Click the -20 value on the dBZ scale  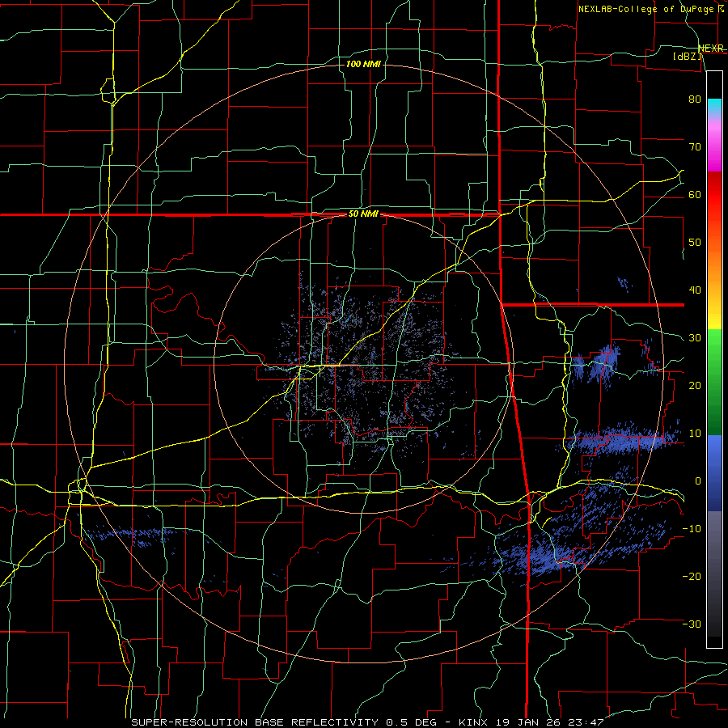pyautogui.click(x=692, y=576)
